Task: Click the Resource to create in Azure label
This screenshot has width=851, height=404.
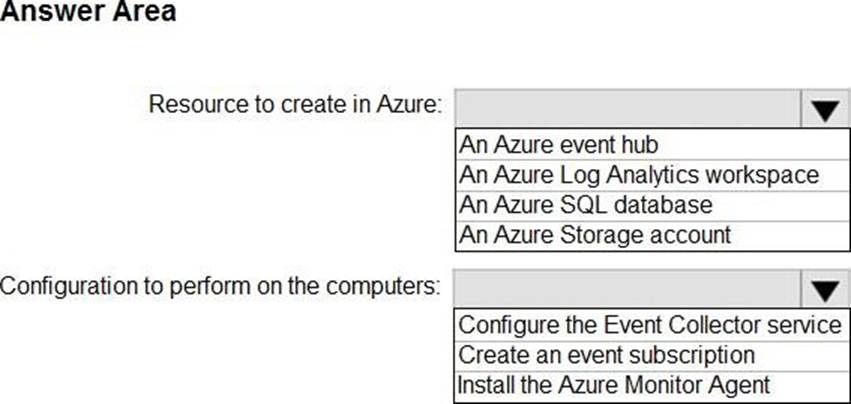Action: point(295,104)
